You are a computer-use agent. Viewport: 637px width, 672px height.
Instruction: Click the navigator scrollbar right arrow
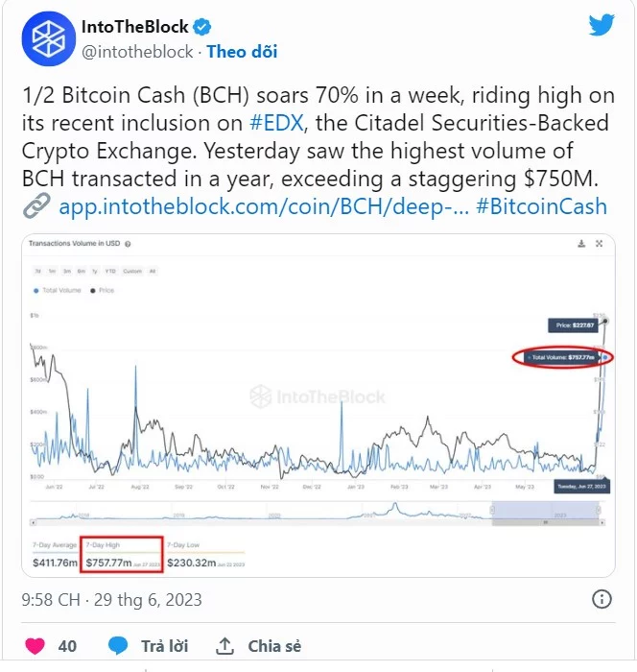tap(602, 522)
